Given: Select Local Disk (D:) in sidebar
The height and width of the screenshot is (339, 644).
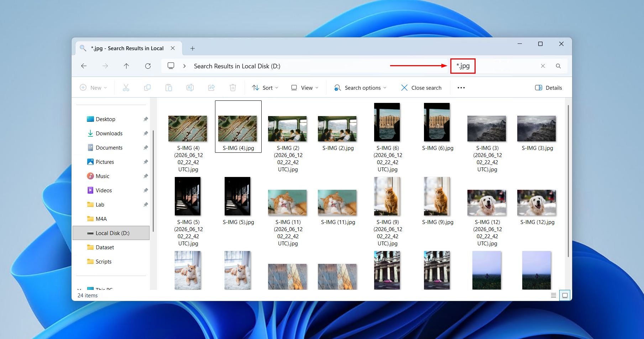Looking at the screenshot, I should [111, 233].
